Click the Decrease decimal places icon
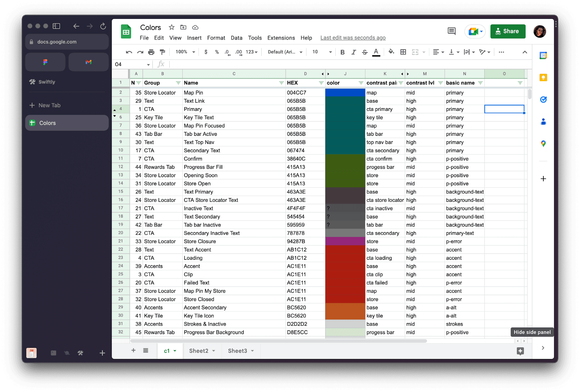 tap(227, 52)
